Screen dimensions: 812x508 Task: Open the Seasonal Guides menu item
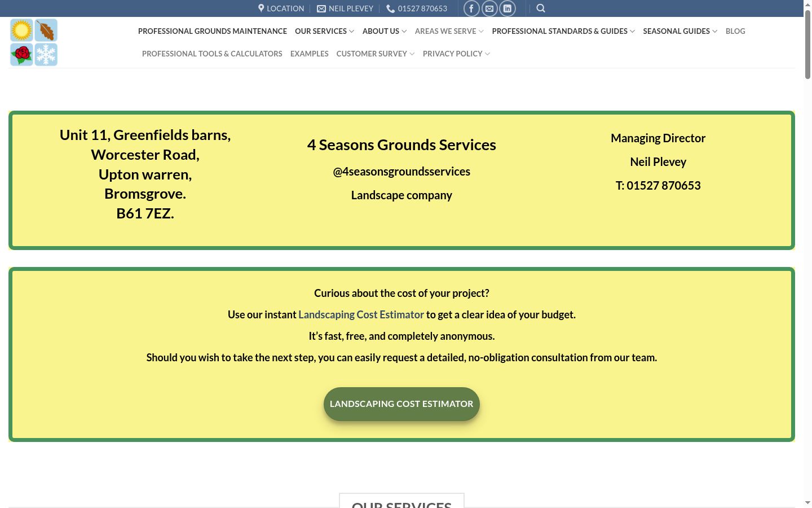click(676, 31)
